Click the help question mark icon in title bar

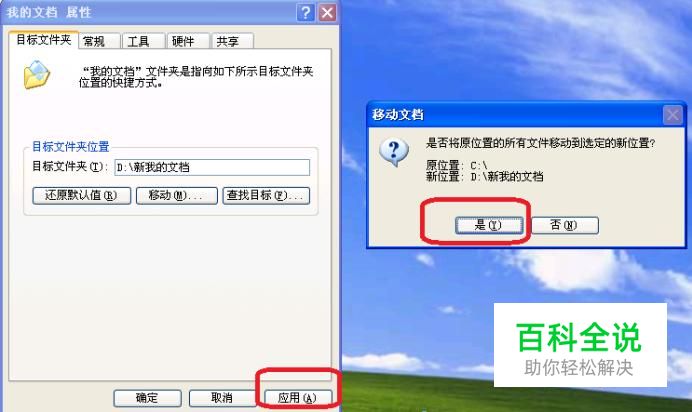tap(305, 12)
